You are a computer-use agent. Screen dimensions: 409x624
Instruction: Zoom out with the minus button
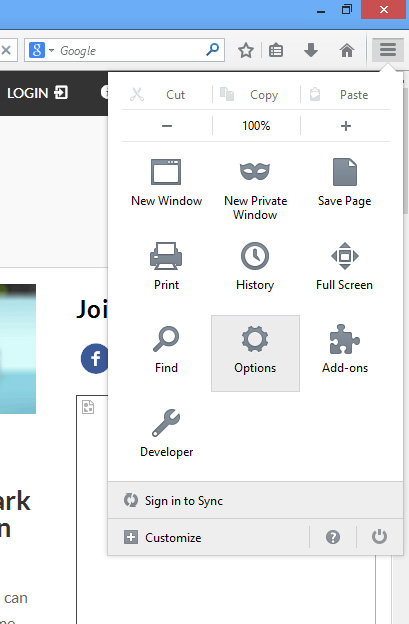(167, 126)
